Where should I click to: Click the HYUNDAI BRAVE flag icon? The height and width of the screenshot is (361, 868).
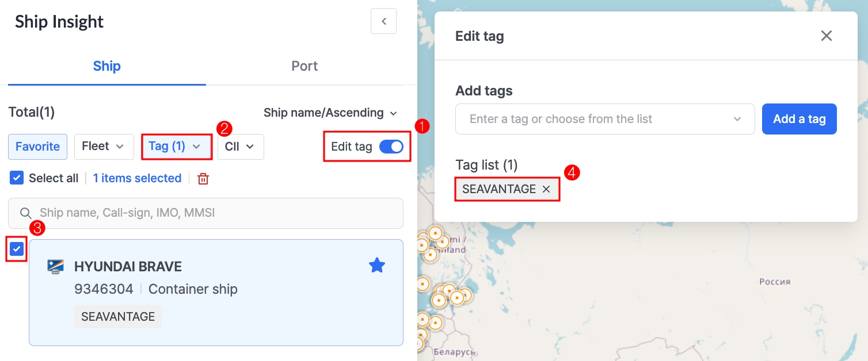click(56, 267)
